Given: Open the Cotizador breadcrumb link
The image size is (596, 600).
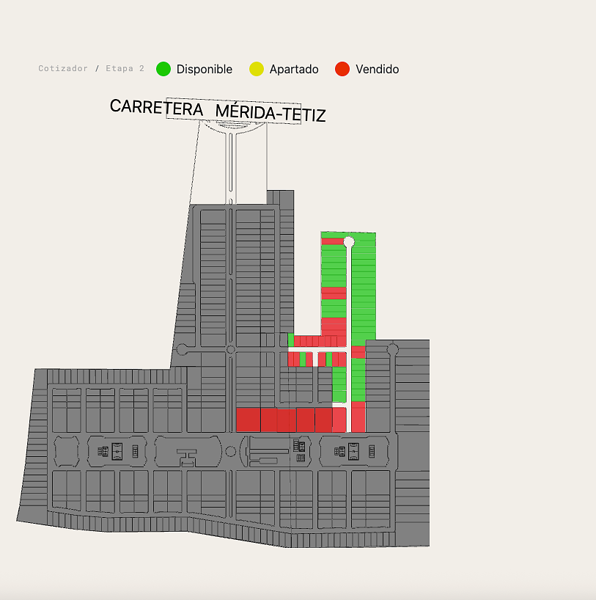Looking at the screenshot, I should (63, 68).
